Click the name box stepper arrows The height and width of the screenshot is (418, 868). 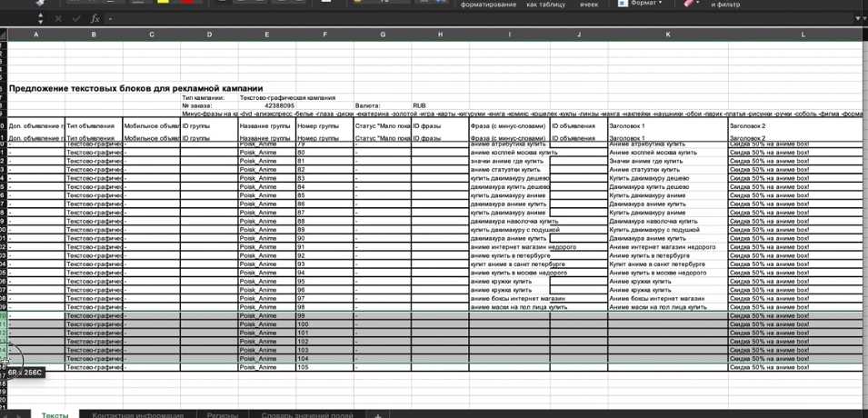tap(40, 18)
